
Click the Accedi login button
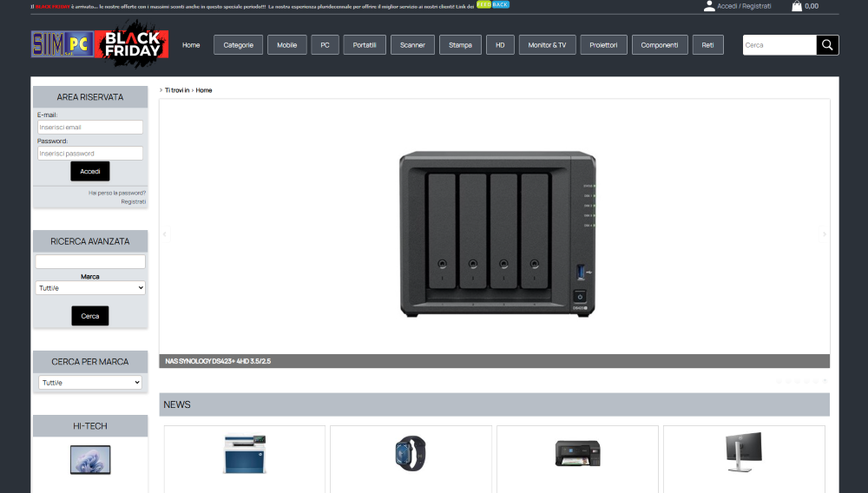(90, 172)
